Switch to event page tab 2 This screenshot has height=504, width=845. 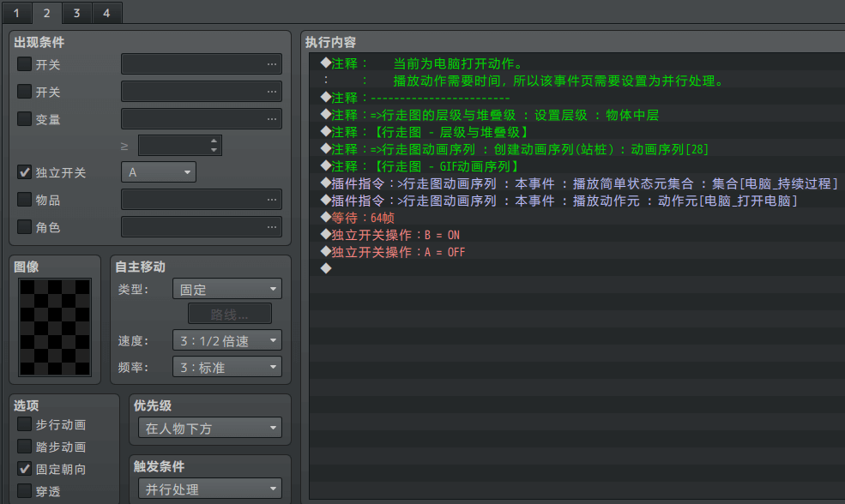46,13
